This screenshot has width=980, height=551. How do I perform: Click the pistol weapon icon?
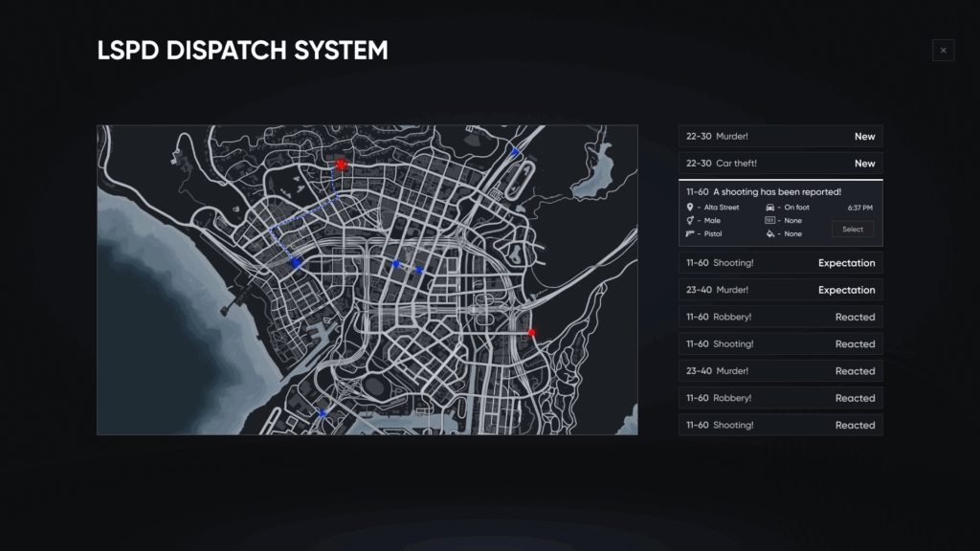click(x=690, y=233)
